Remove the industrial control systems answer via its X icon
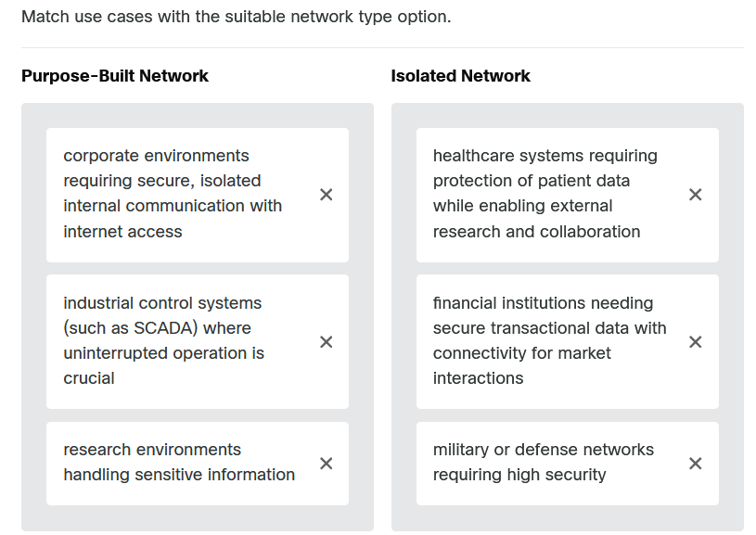 326,341
